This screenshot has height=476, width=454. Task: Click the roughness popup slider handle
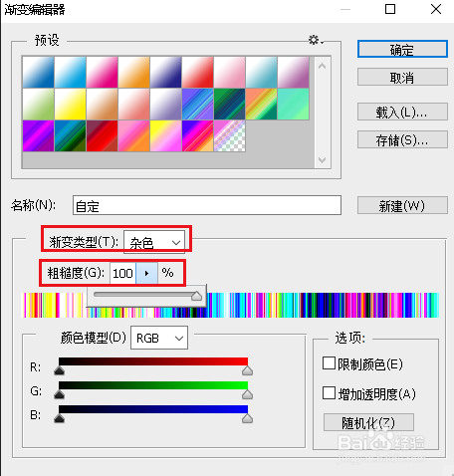[196, 296]
